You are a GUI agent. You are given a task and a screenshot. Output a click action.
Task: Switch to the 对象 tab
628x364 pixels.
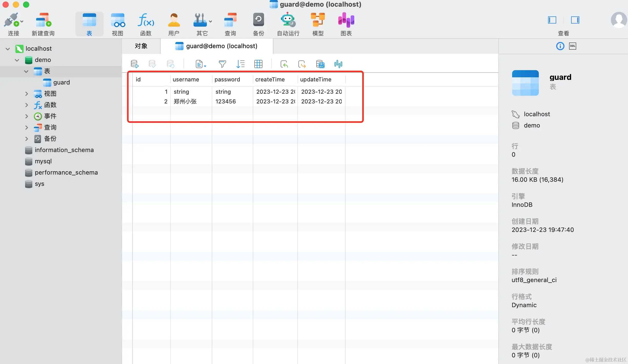tap(141, 46)
